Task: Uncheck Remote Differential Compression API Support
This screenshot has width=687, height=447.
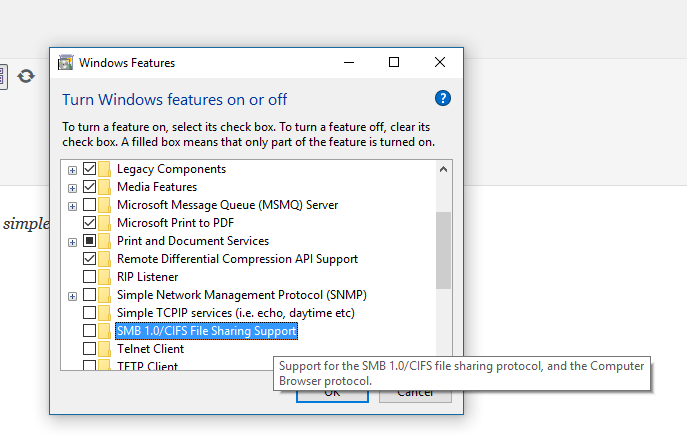Action: (89, 259)
